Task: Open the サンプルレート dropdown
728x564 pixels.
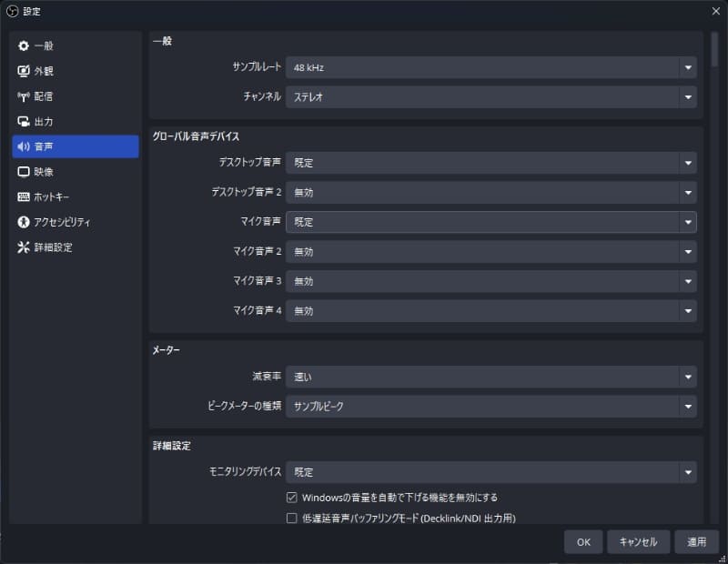Action: (491, 66)
